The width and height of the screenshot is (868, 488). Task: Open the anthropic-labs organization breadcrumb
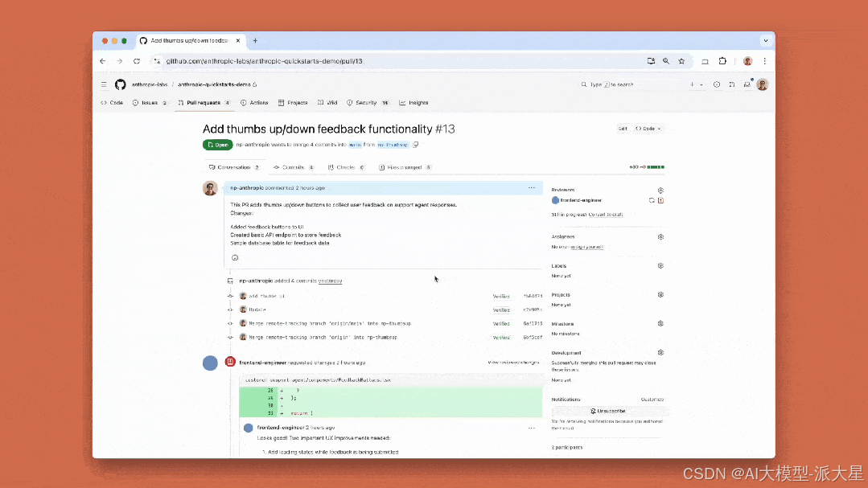[x=150, y=84]
